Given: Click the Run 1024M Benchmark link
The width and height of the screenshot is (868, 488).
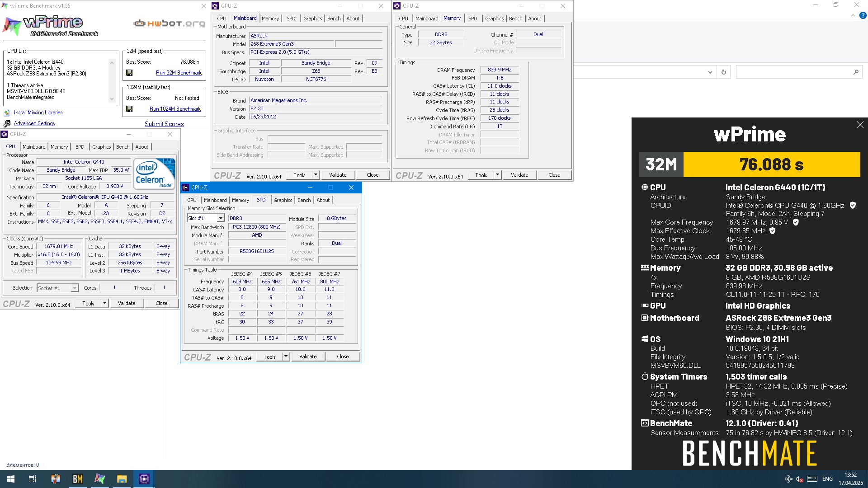Looking at the screenshot, I should (x=175, y=109).
